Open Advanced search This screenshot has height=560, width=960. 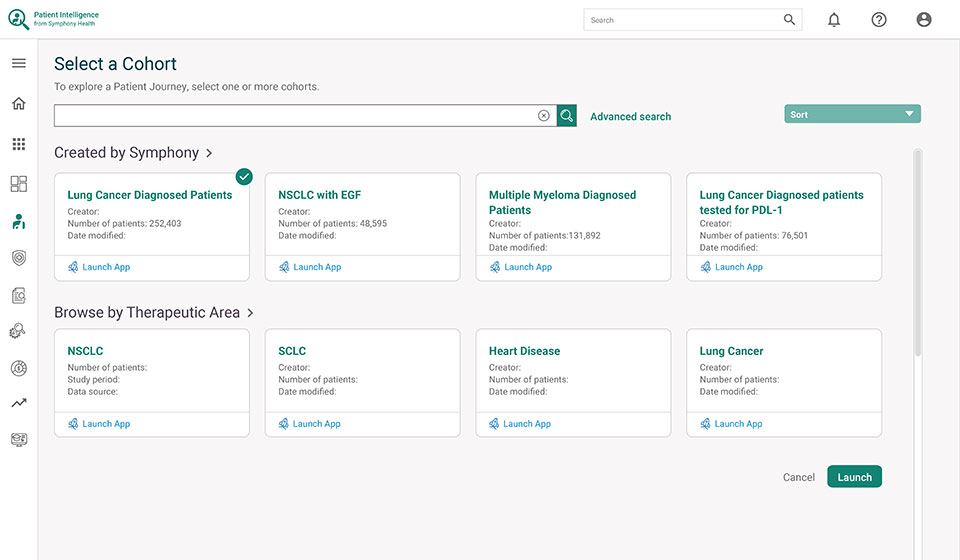click(631, 116)
